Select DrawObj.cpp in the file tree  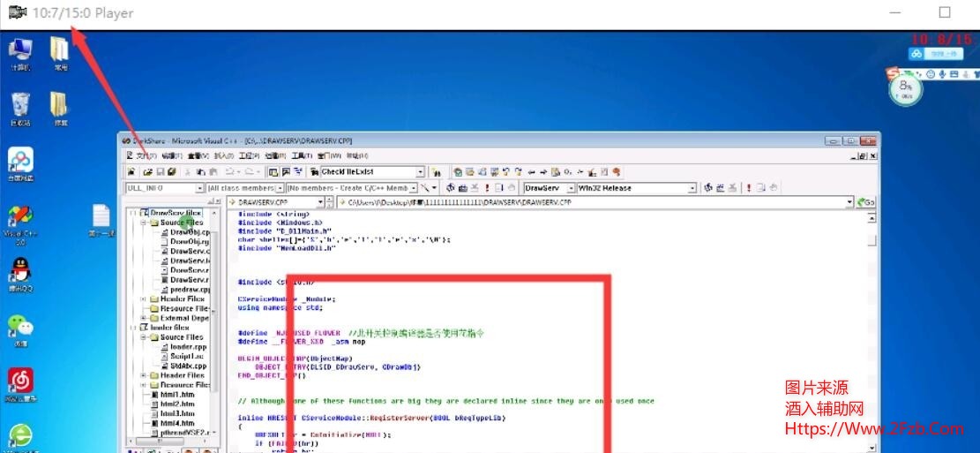190,232
